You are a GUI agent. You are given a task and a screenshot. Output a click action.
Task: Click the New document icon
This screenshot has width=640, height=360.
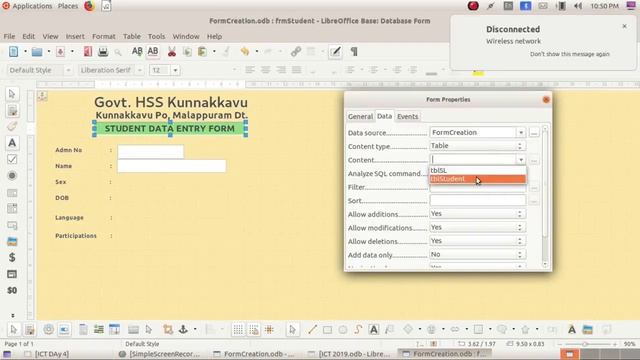click(x=13, y=51)
